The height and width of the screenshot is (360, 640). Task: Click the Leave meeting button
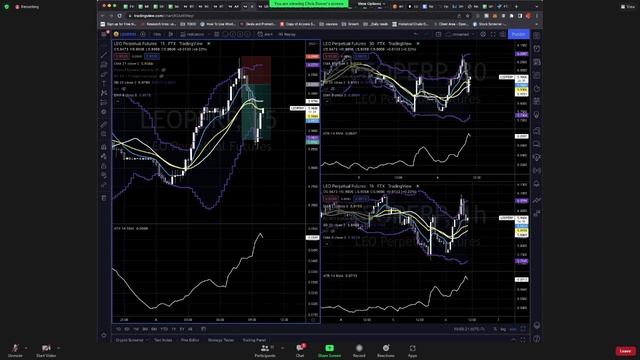(625, 351)
